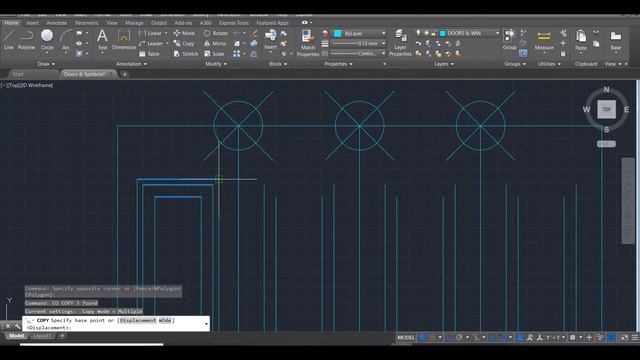Switch to the Model layout tab
640x360 pixels.
coord(17,336)
